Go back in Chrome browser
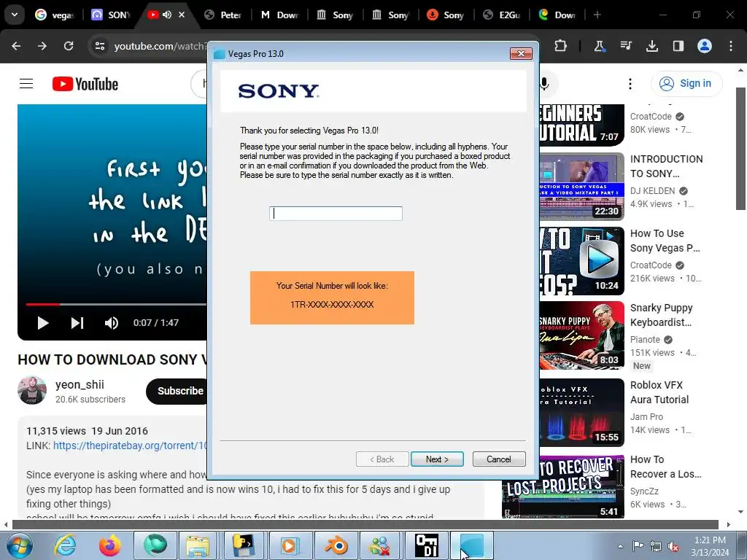 pyautogui.click(x=16, y=46)
